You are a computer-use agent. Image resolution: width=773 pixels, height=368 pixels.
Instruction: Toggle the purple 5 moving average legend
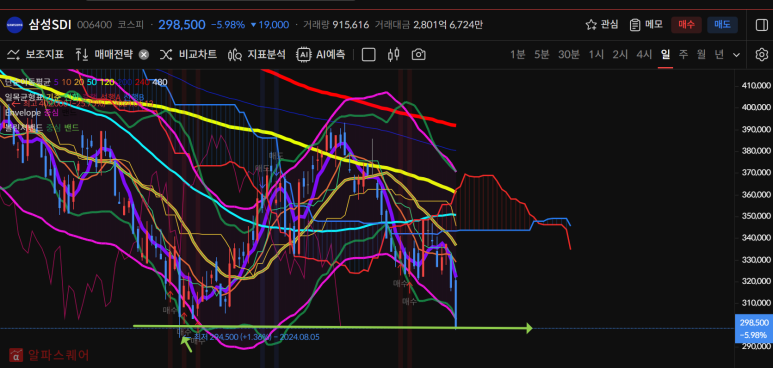click(x=56, y=82)
